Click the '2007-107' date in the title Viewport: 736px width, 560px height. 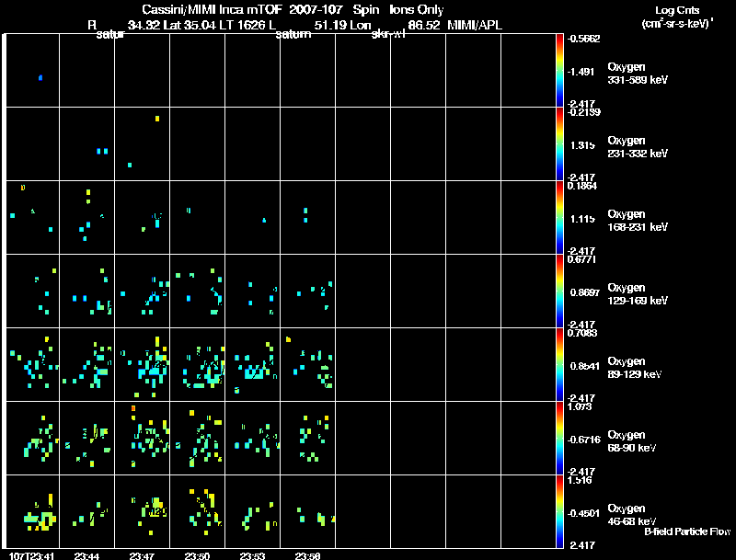[316, 10]
